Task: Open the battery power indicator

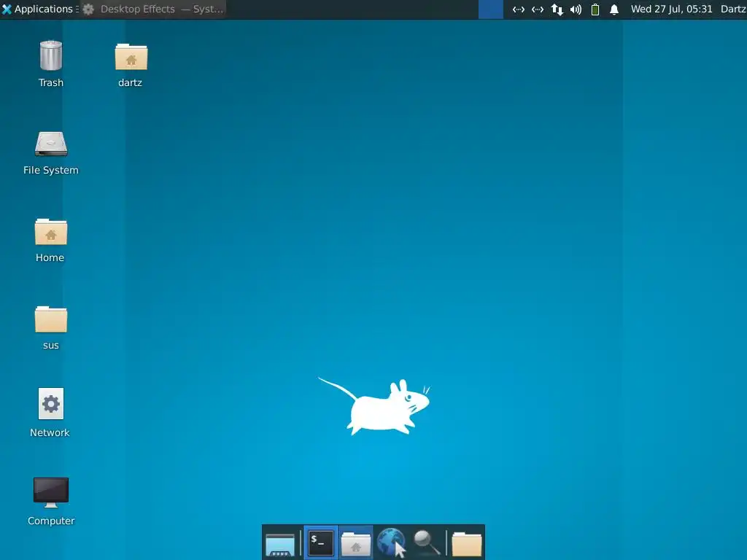Action: [595, 9]
